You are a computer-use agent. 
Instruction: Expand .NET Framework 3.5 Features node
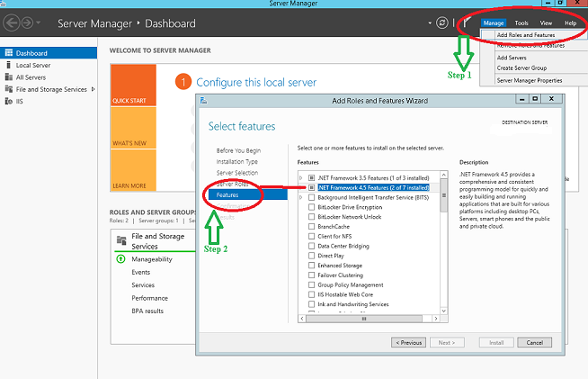(301, 177)
